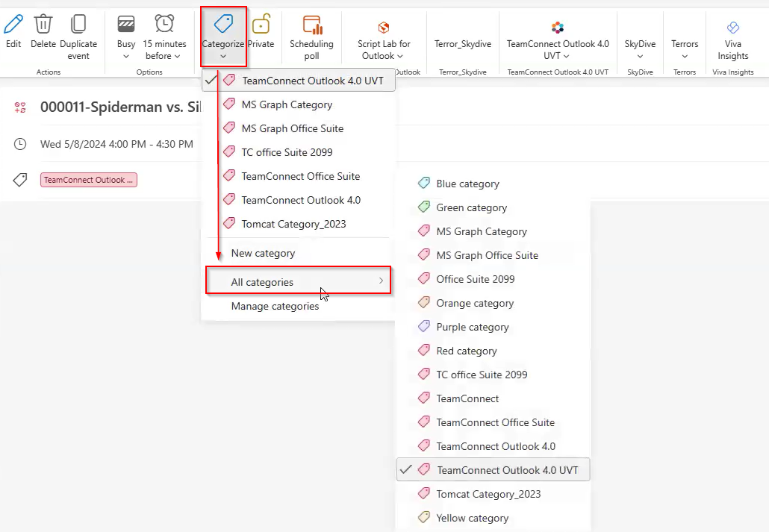Click the Yellow category tag icon

[x=424, y=517]
